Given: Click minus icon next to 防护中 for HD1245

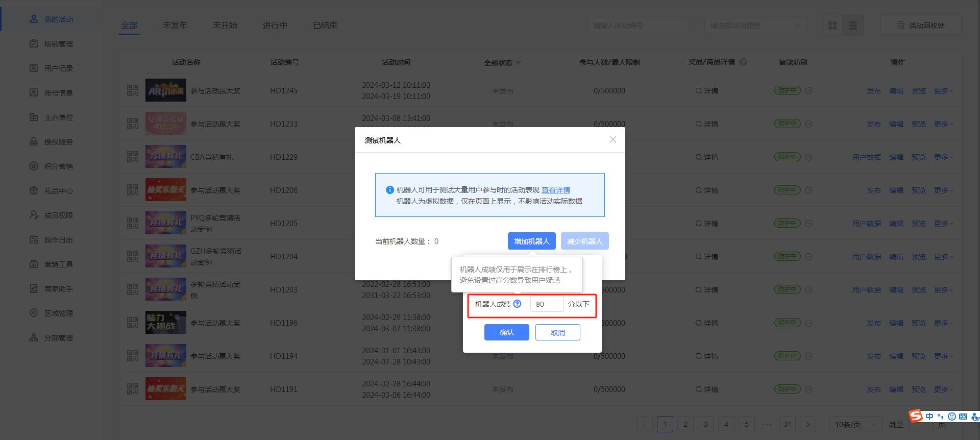Looking at the screenshot, I should pyautogui.click(x=808, y=91).
